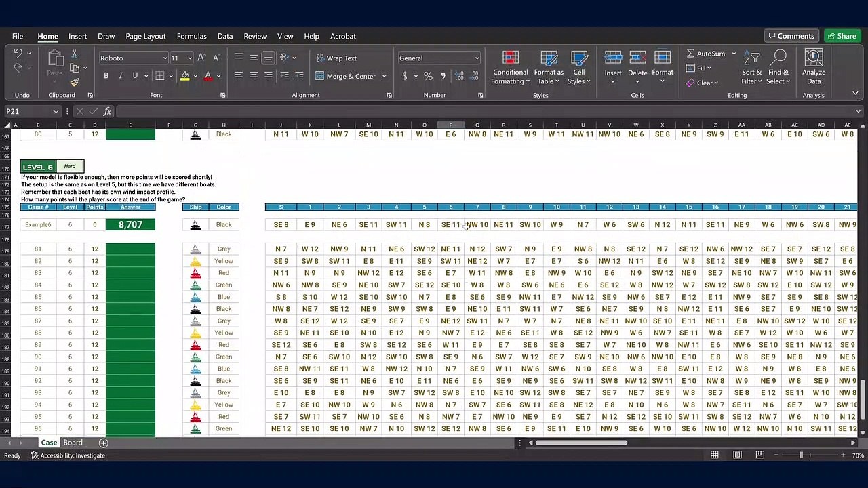Open the Sort & Filter dropdown
868x488 pixels.
point(751,67)
